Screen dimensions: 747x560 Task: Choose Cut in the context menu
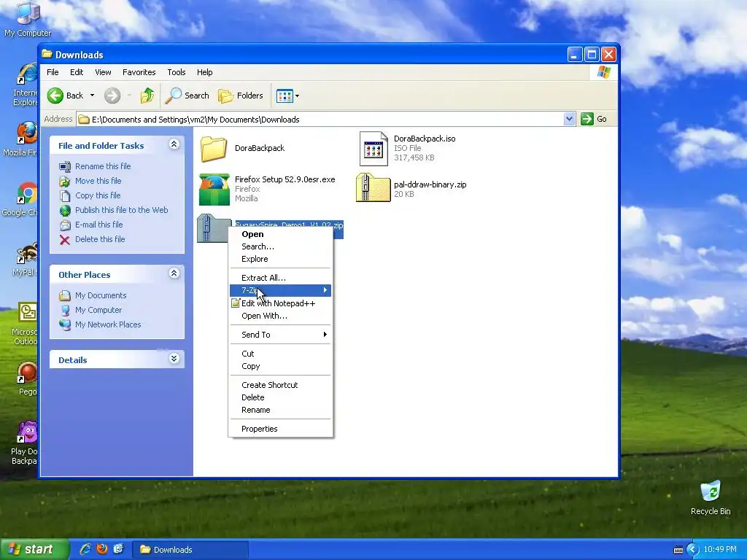coord(280,354)
